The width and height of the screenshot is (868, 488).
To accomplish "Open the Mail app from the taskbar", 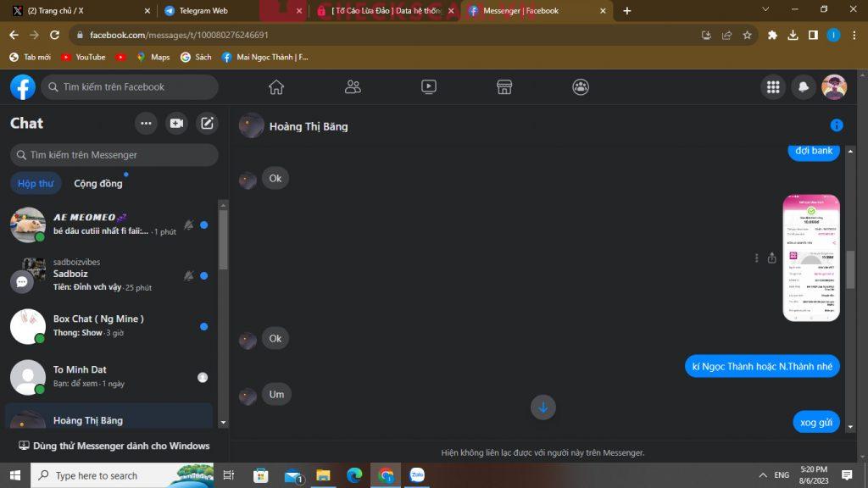I will [292, 475].
